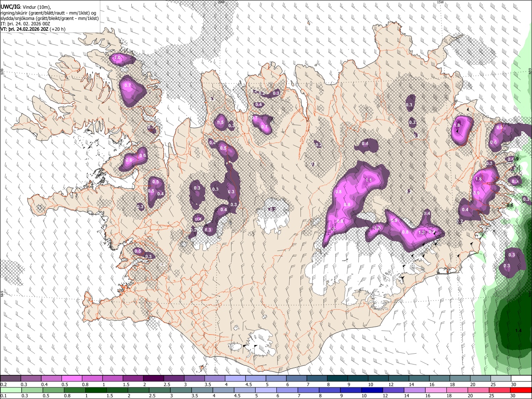This screenshot has height=399, width=532.
Task: Select upper legend swatch between 0.2 and 0.3
Action: click(10, 379)
